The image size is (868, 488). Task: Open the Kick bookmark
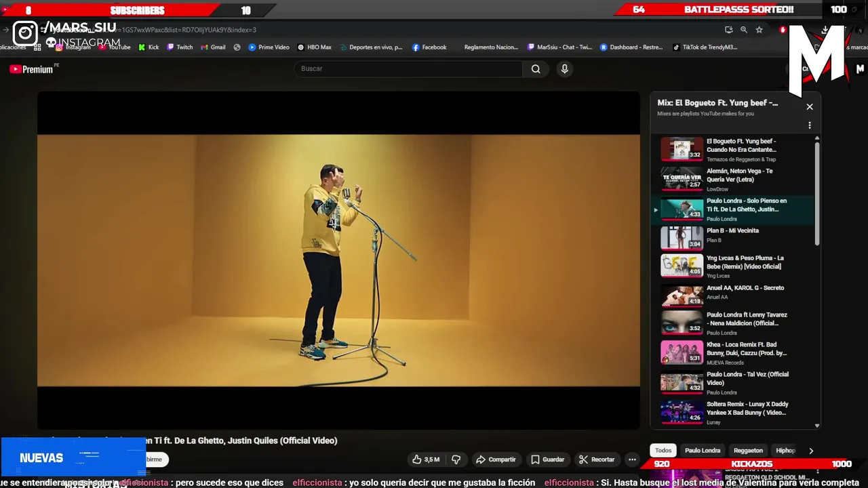pyautogui.click(x=149, y=47)
